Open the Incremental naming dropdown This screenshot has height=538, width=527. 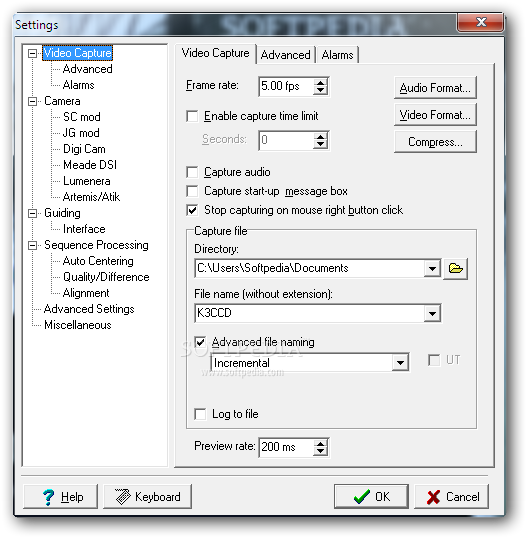click(x=400, y=363)
